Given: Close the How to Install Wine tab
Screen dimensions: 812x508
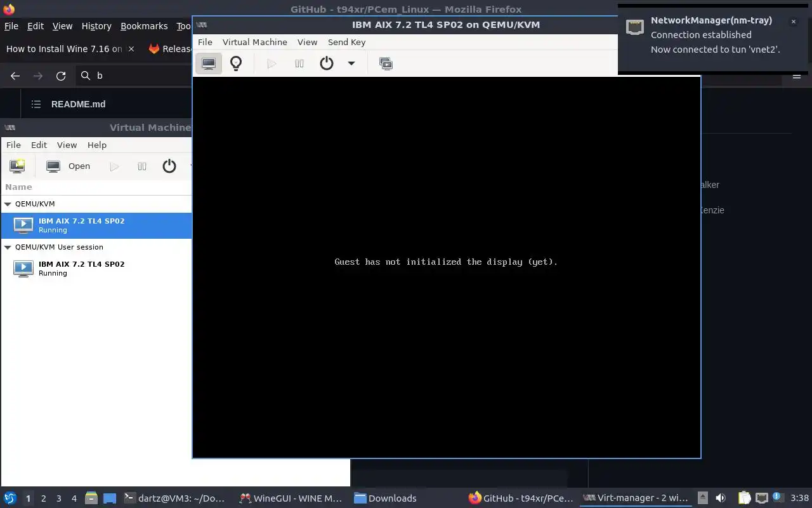Looking at the screenshot, I should click(131, 49).
